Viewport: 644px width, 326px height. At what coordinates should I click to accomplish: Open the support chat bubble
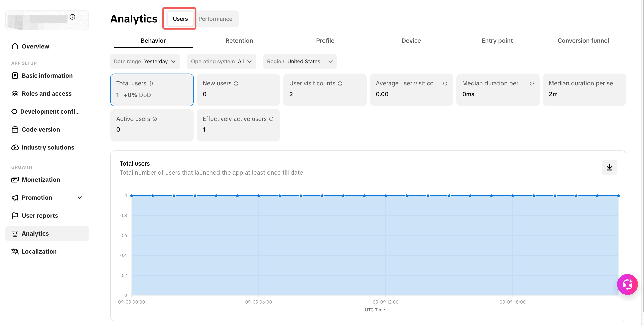[x=627, y=284]
